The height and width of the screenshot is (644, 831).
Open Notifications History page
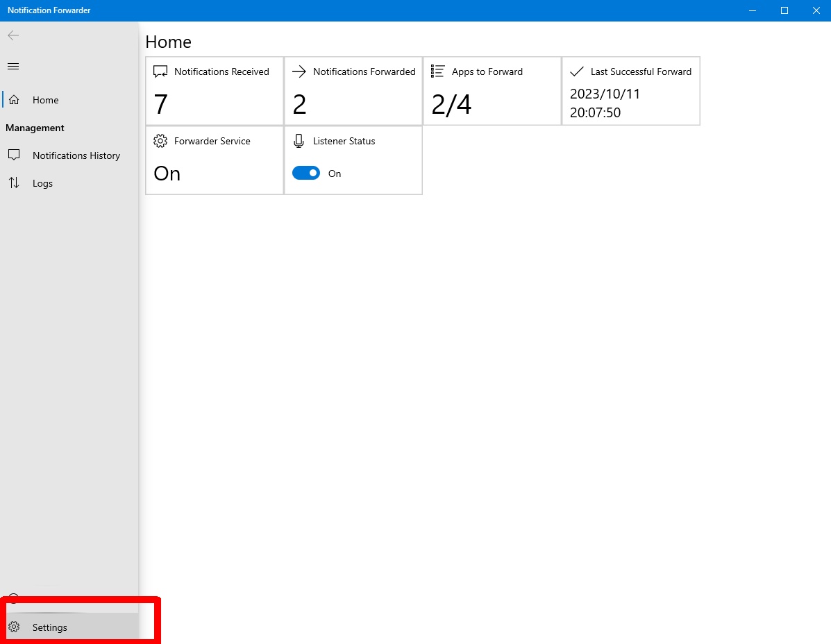click(x=69, y=155)
